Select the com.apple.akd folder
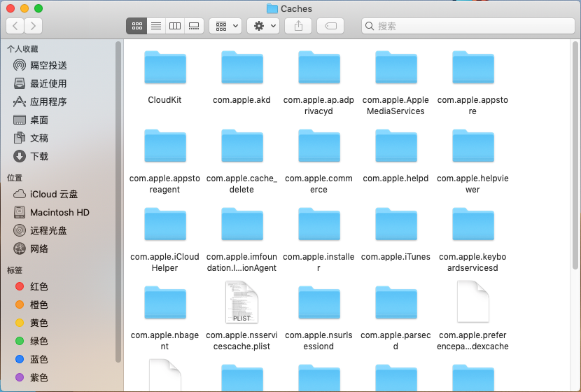The image size is (581, 392). pyautogui.click(x=242, y=68)
